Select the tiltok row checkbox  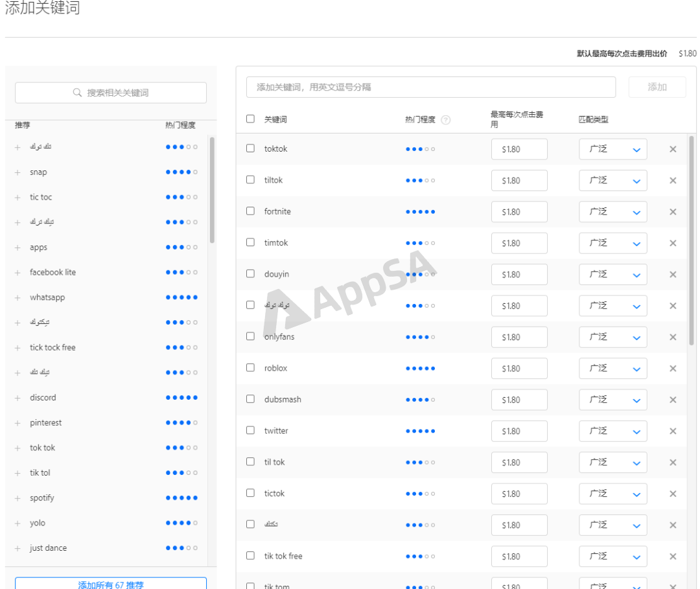(250, 179)
